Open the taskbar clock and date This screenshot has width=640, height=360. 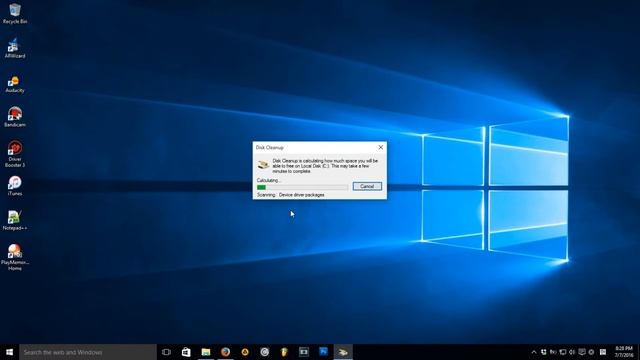coord(624,352)
